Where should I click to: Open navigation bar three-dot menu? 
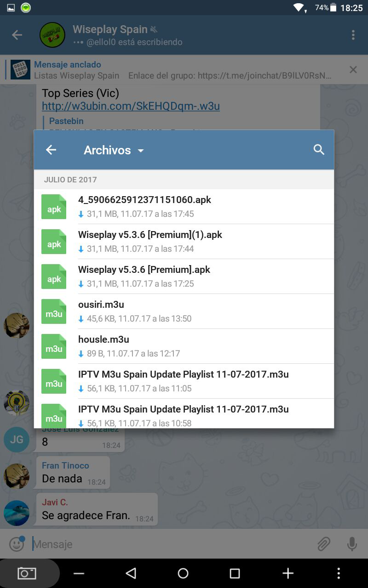coord(339,573)
